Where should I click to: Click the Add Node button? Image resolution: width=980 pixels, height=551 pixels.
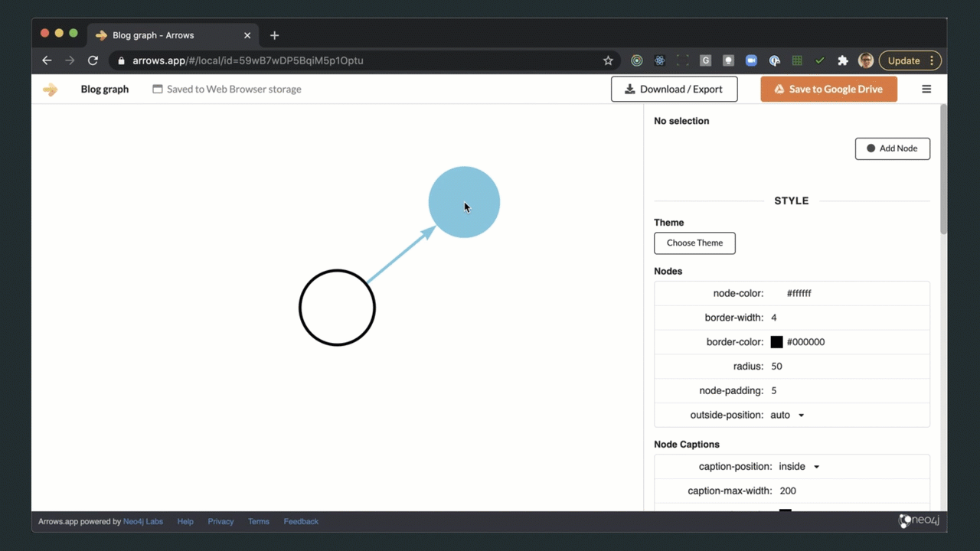coord(892,148)
